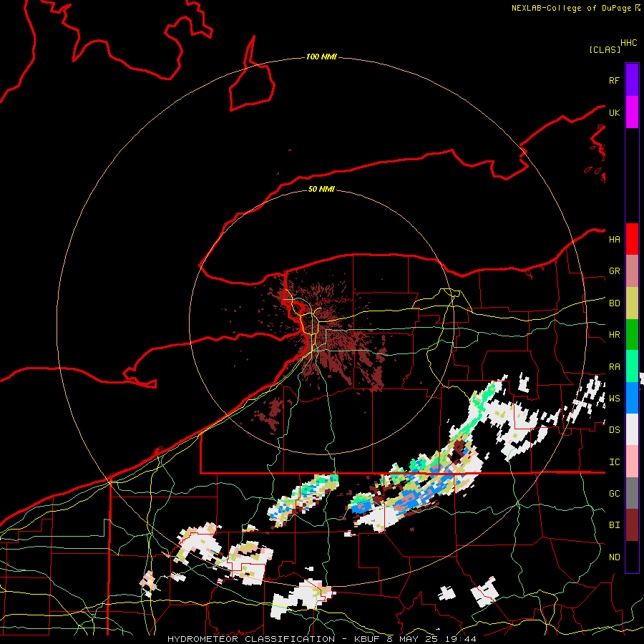The height and width of the screenshot is (644, 644).
Task: Click the BD legend label
Action: [614, 303]
